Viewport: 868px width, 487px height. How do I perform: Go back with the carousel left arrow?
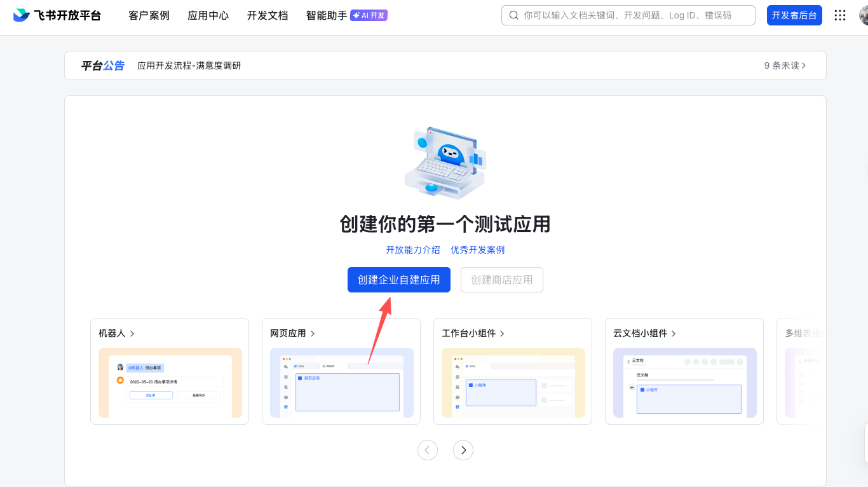click(428, 449)
